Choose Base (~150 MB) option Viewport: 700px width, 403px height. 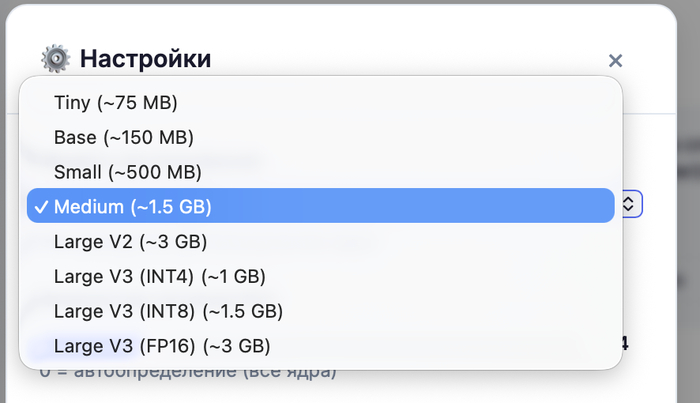coord(123,137)
